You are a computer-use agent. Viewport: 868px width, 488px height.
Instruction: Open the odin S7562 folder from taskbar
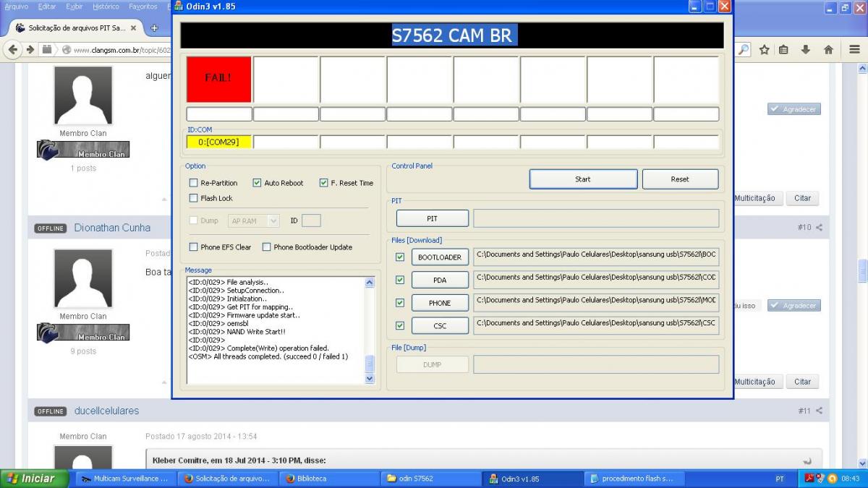431,479
